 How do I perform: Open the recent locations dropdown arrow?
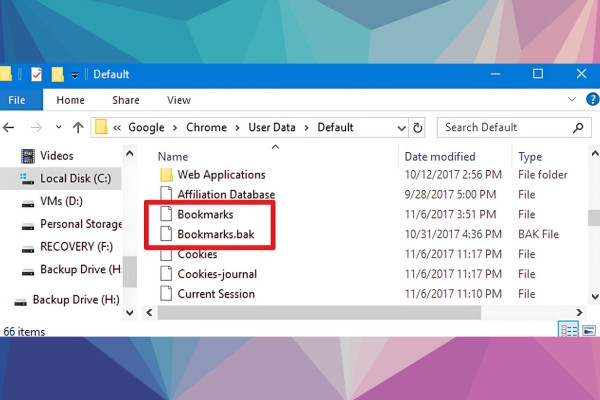coord(59,127)
